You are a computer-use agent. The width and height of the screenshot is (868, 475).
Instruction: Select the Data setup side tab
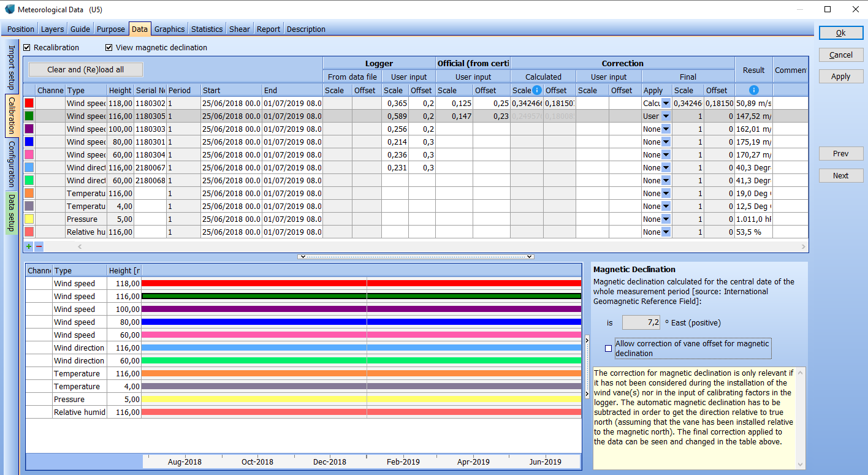tap(12, 214)
